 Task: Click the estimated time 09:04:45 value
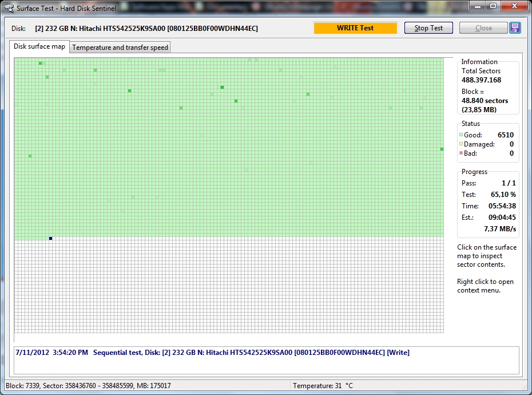(502, 218)
